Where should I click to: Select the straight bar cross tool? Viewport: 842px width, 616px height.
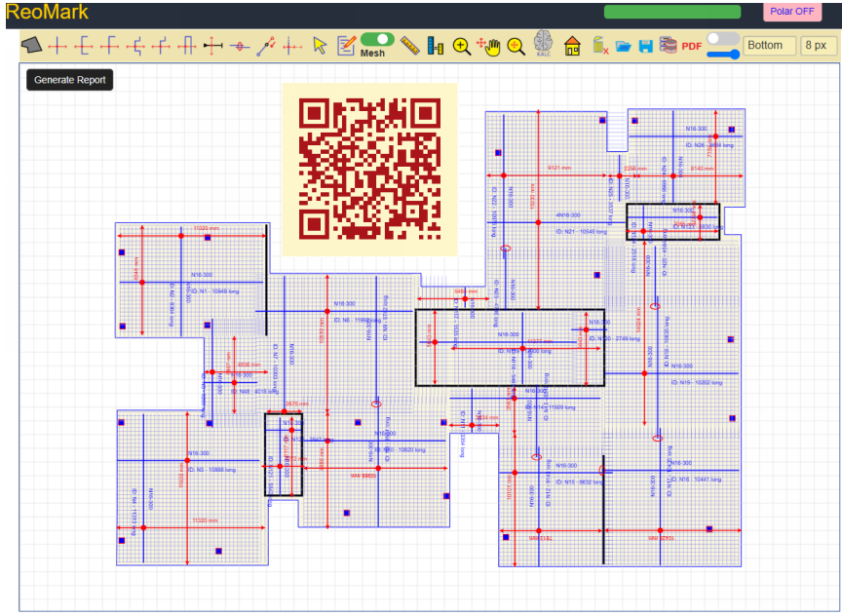point(57,46)
